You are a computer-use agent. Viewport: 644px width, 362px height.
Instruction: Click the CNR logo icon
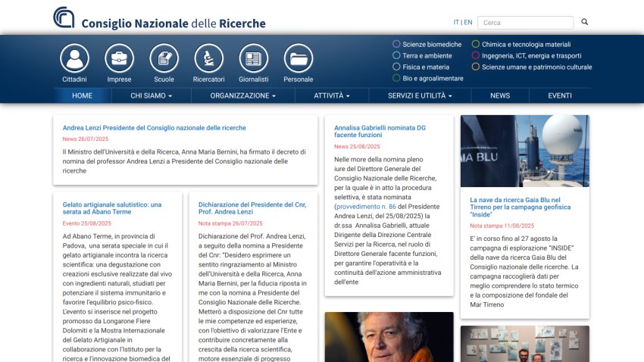64,17
